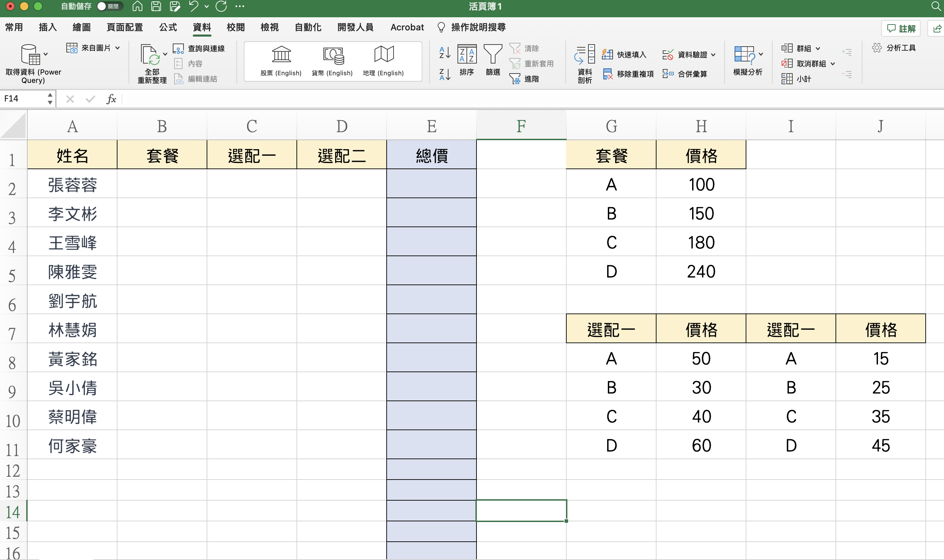
Task: Click the Analysis Tools (分析工具) button
Action: tap(894, 48)
